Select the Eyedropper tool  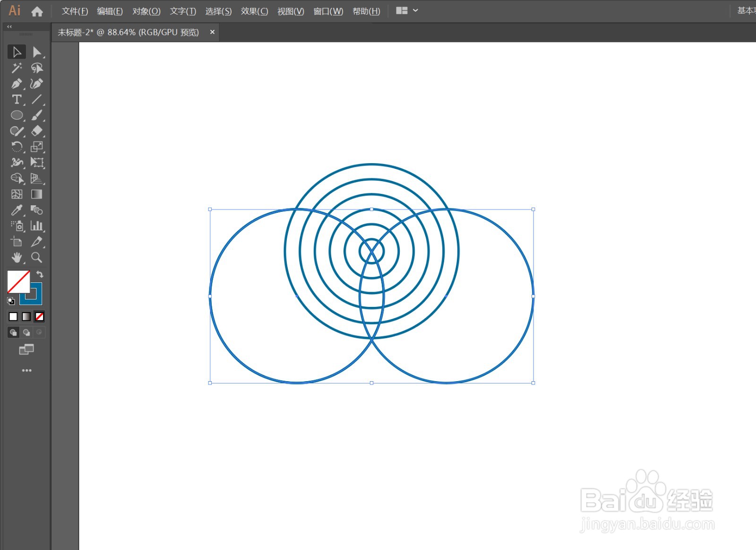17,210
